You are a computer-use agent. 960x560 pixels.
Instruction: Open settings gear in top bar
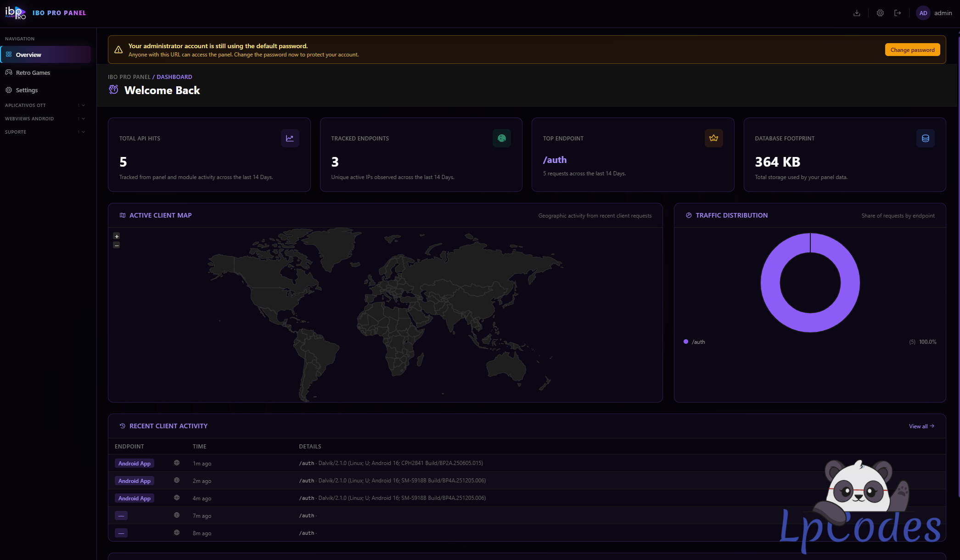880,13
